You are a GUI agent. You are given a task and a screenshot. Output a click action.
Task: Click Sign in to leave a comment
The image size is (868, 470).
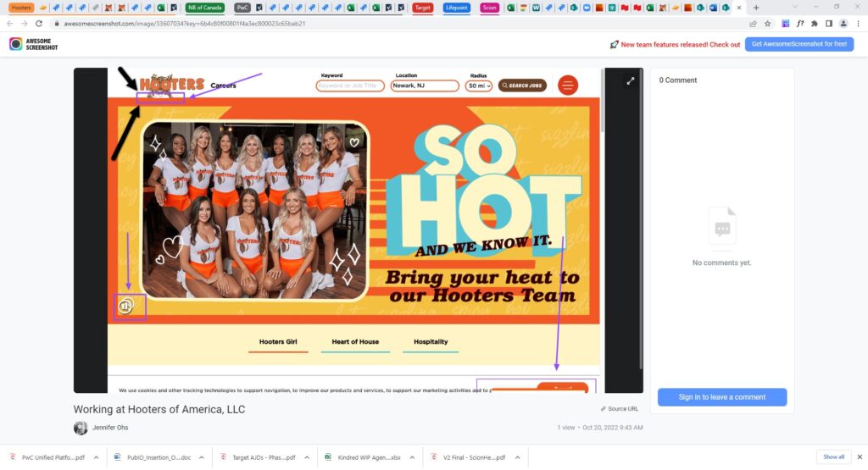tap(722, 397)
